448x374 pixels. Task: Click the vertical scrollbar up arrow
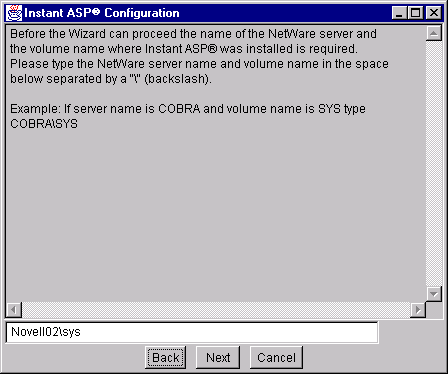tap(434, 33)
